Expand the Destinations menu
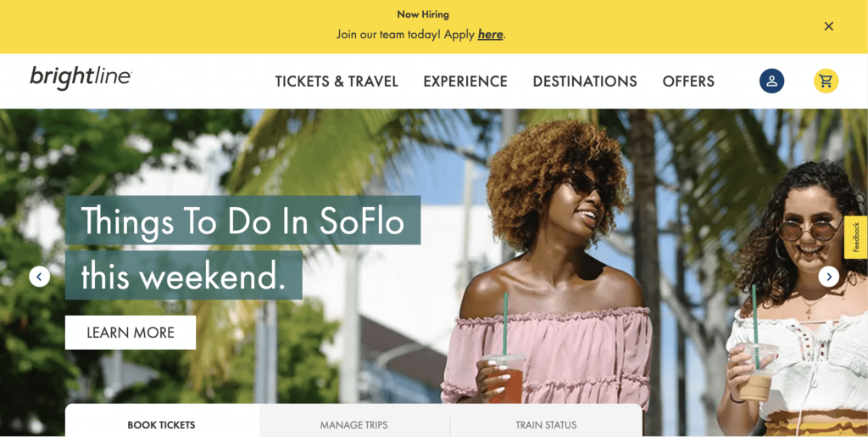The width and height of the screenshot is (868, 437). tap(585, 81)
